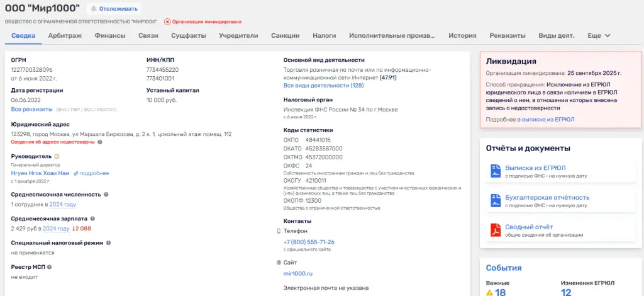644x296 pixels.
Task: Click the help icon beside Среднесписочная численность
Action: pyautogui.click(x=106, y=195)
